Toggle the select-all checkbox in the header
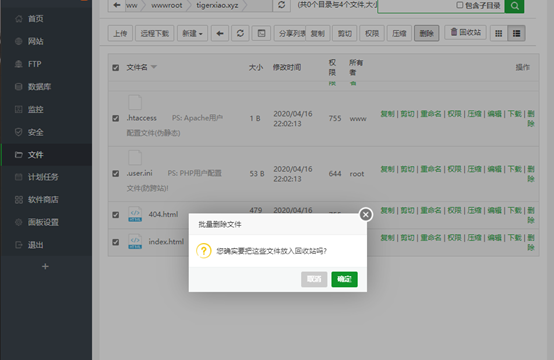 (x=116, y=67)
